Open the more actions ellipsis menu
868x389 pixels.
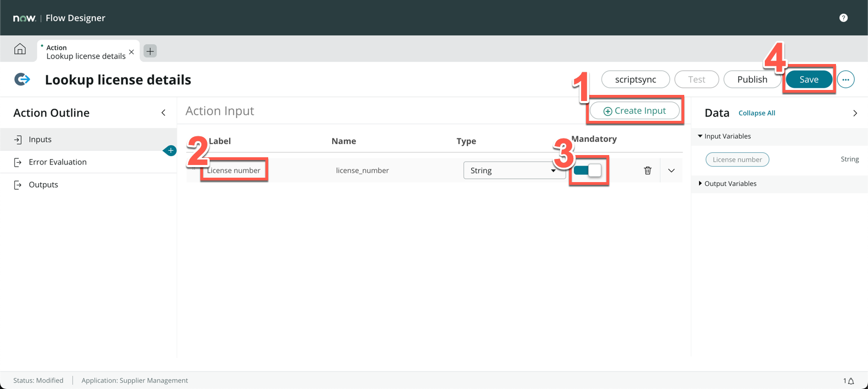point(845,79)
